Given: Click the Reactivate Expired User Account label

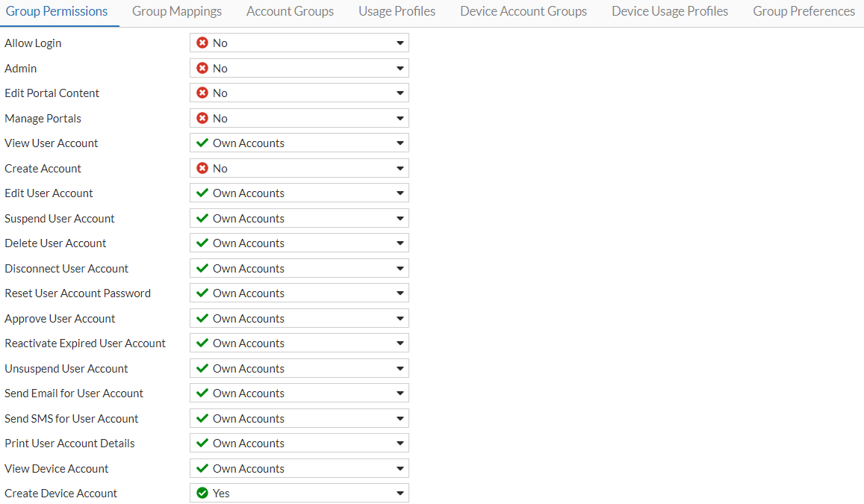Looking at the screenshot, I should (x=85, y=343).
